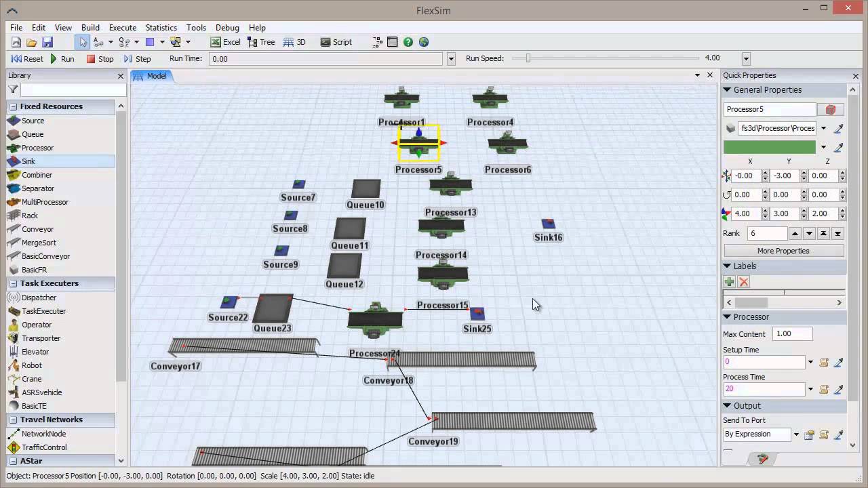This screenshot has width=868, height=488.
Task: Open the File menu
Action: tap(16, 28)
